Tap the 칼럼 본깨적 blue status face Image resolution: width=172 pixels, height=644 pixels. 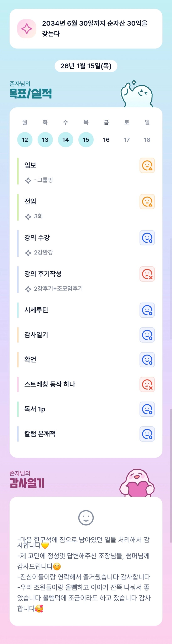click(x=147, y=434)
